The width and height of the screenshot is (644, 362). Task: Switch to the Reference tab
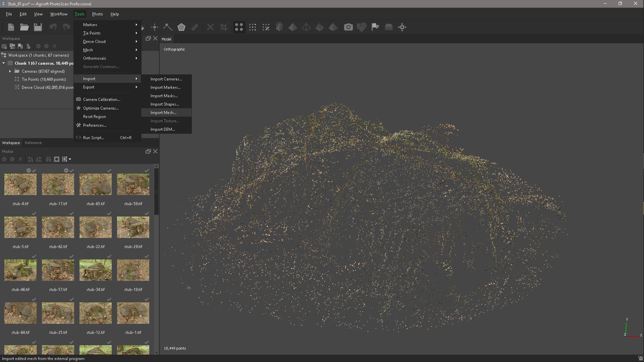pyautogui.click(x=33, y=143)
